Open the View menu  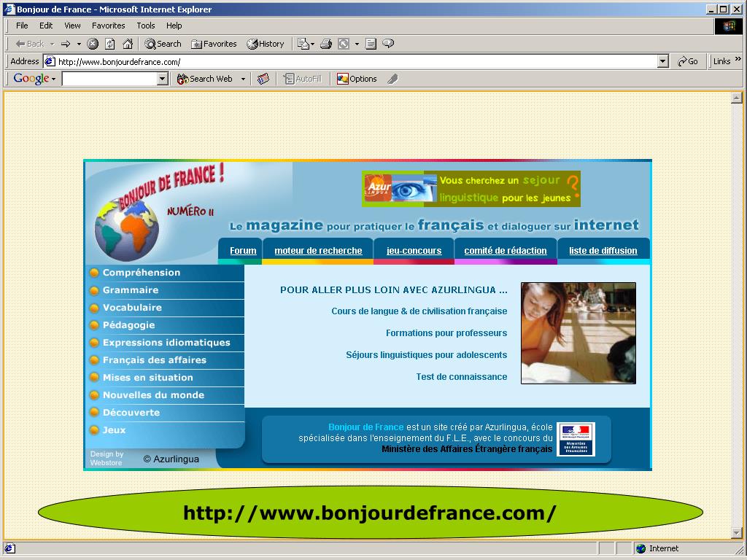(72, 26)
